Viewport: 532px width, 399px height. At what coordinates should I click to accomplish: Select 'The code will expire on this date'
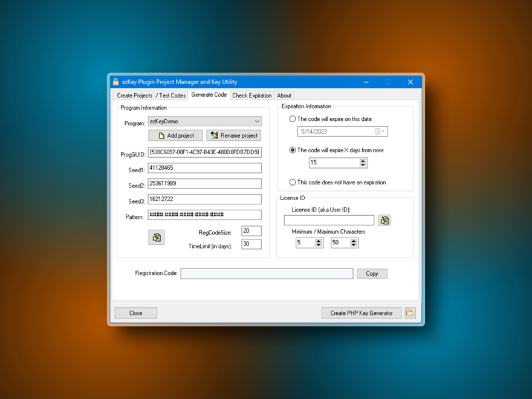pyautogui.click(x=293, y=119)
